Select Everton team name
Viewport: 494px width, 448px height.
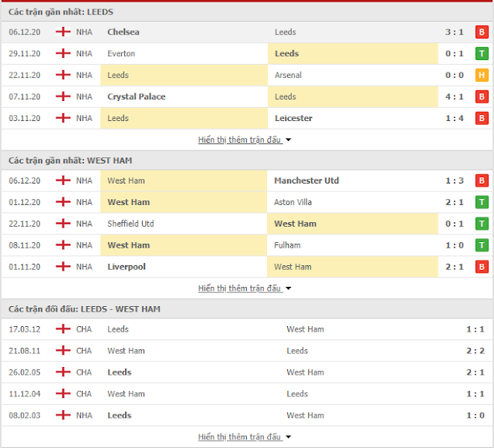(x=121, y=53)
